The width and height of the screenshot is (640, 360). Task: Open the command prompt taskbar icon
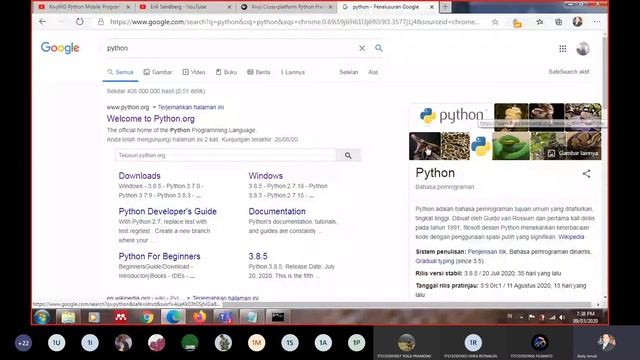[x=278, y=317]
